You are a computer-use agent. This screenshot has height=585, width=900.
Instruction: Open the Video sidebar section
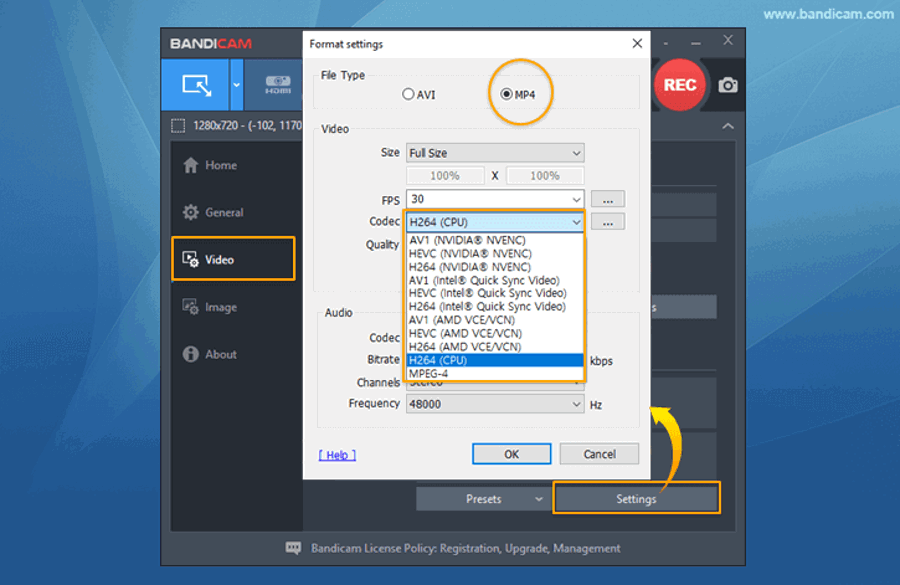pos(233,259)
